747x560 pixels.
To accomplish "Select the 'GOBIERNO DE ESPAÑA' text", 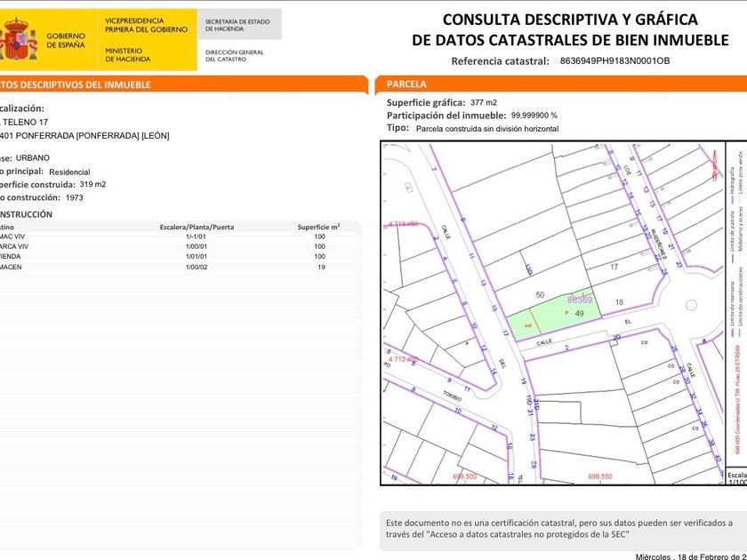I will point(66,41).
